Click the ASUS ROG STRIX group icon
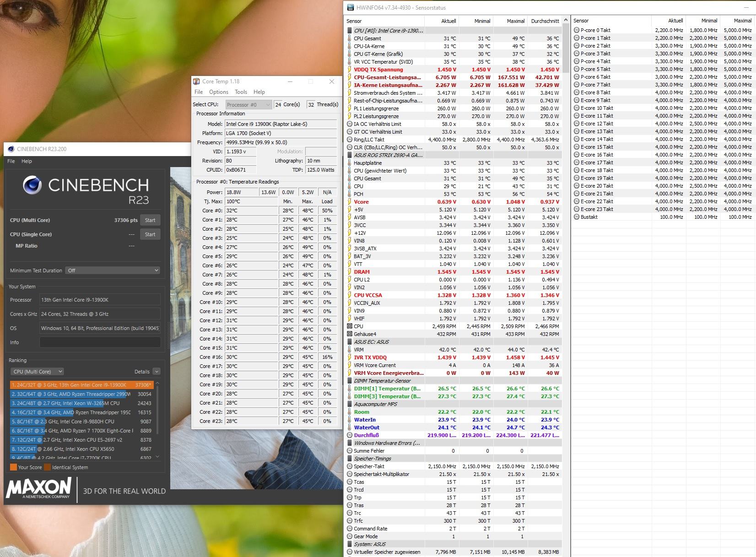Viewport: 756px width, 557px height. coord(350,155)
